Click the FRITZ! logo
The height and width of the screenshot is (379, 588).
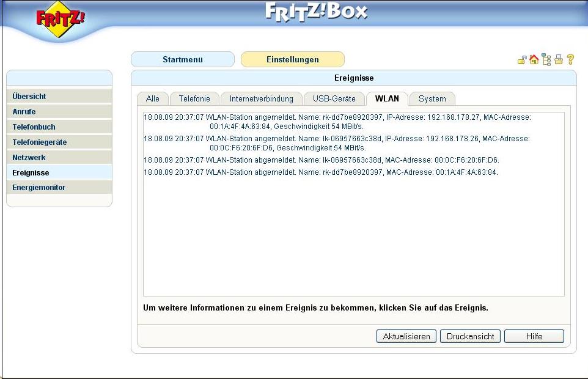click(60, 19)
